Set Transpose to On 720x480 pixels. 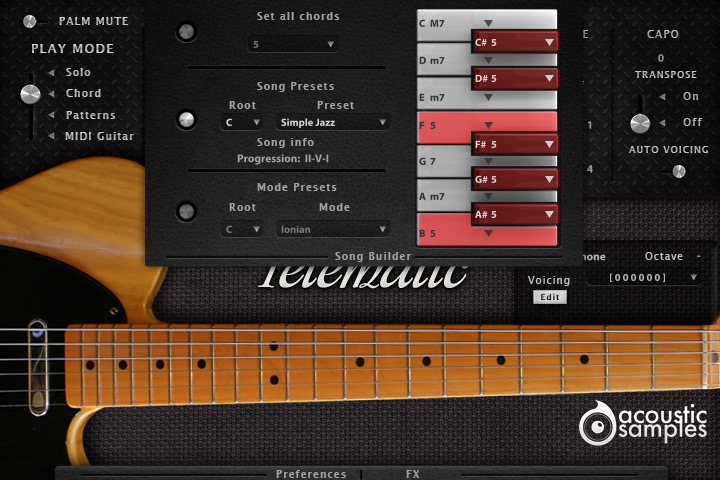point(690,96)
